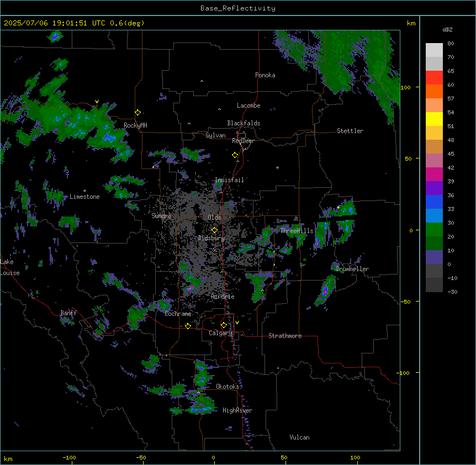Image resolution: width=476 pixels, height=465 pixels.
Task: Click the white plus marker north of Drumheller
Action: pos(338,207)
